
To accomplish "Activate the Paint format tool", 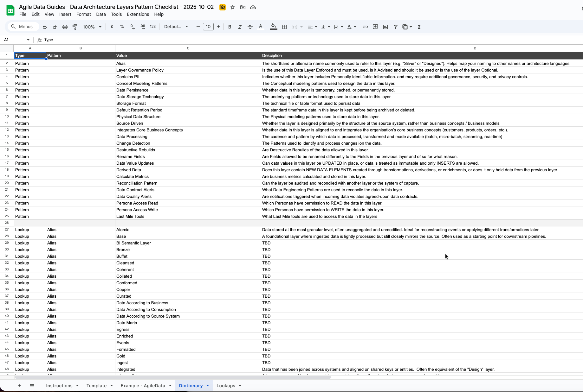I will click(x=75, y=27).
